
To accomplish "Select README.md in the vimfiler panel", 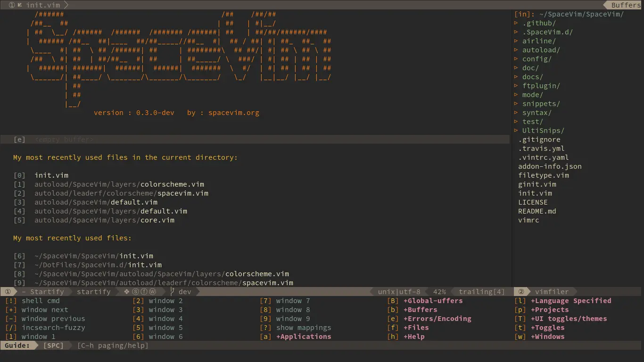I will (538, 211).
